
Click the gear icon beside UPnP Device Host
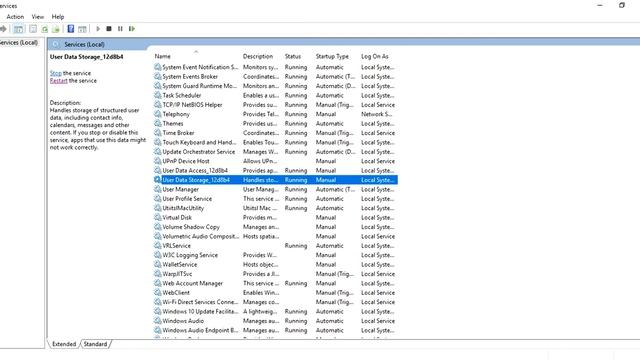click(x=158, y=161)
